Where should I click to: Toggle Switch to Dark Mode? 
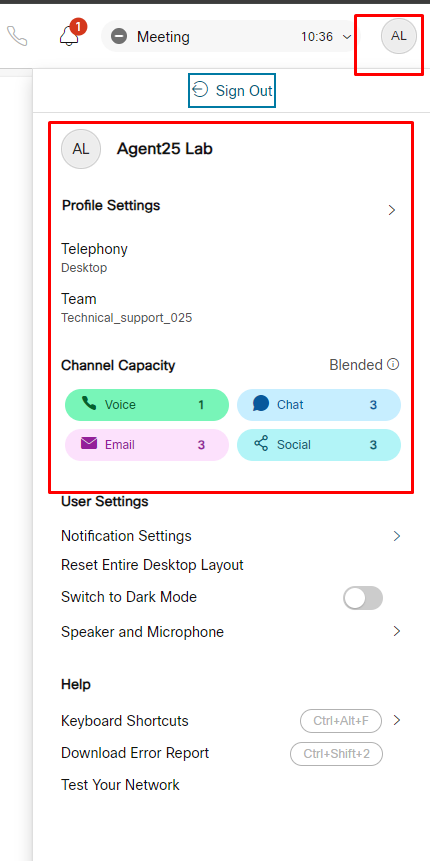[x=363, y=598]
